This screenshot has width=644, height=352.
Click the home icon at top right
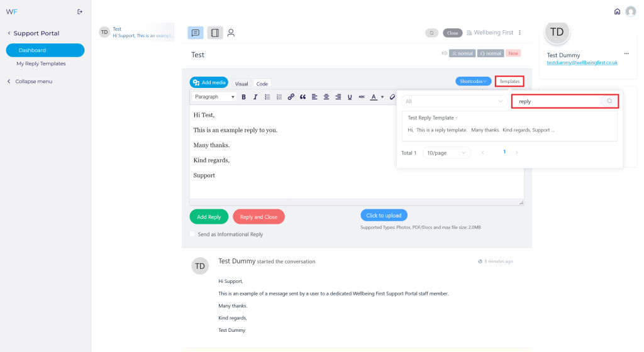617,11
